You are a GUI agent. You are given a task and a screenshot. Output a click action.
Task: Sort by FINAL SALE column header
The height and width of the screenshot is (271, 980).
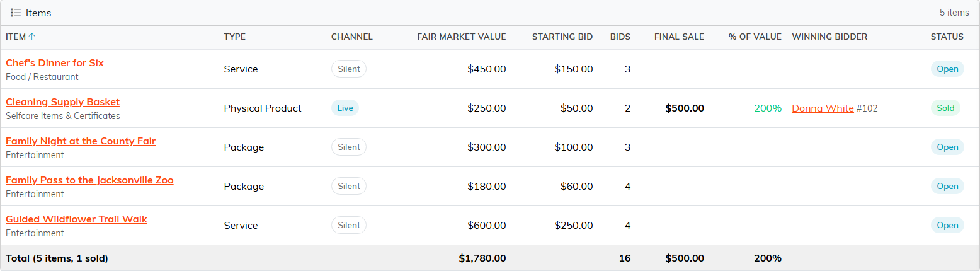pos(679,37)
